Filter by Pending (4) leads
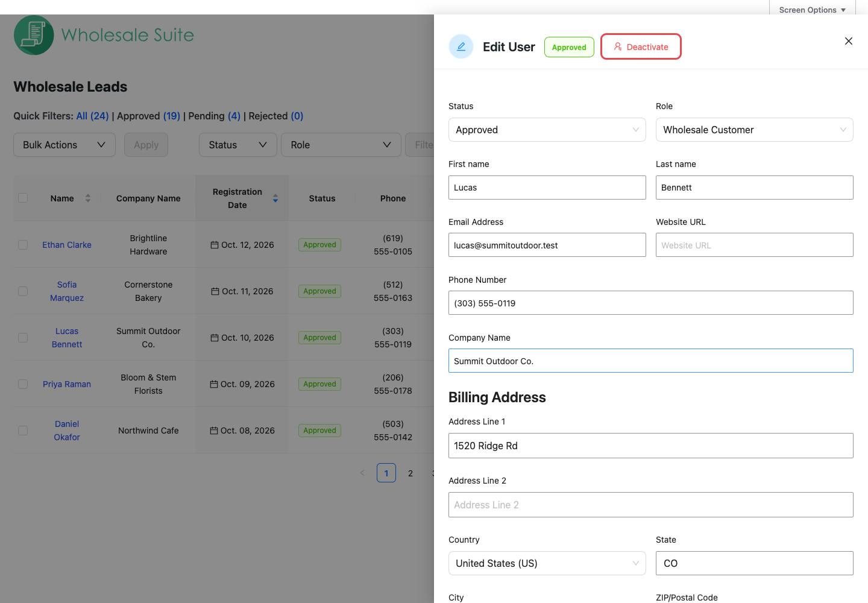 click(214, 116)
